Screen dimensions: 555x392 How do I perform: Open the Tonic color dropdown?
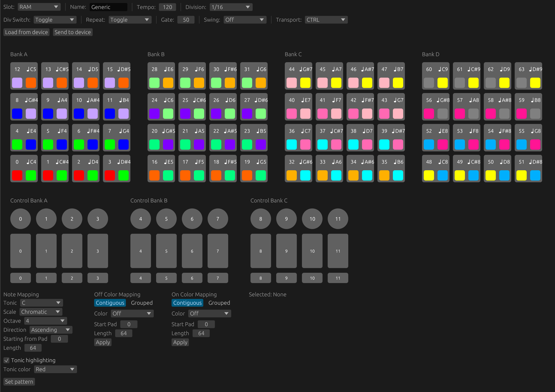[x=55, y=369]
